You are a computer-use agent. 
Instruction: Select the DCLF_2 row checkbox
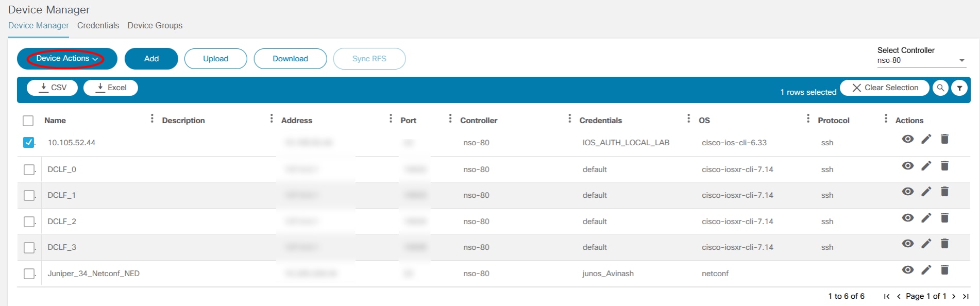pyautogui.click(x=29, y=222)
